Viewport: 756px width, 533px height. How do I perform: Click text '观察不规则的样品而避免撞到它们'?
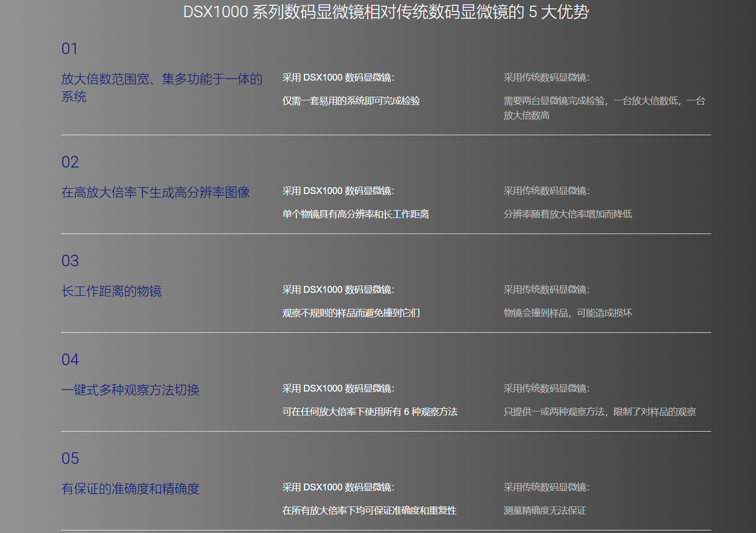(x=351, y=313)
